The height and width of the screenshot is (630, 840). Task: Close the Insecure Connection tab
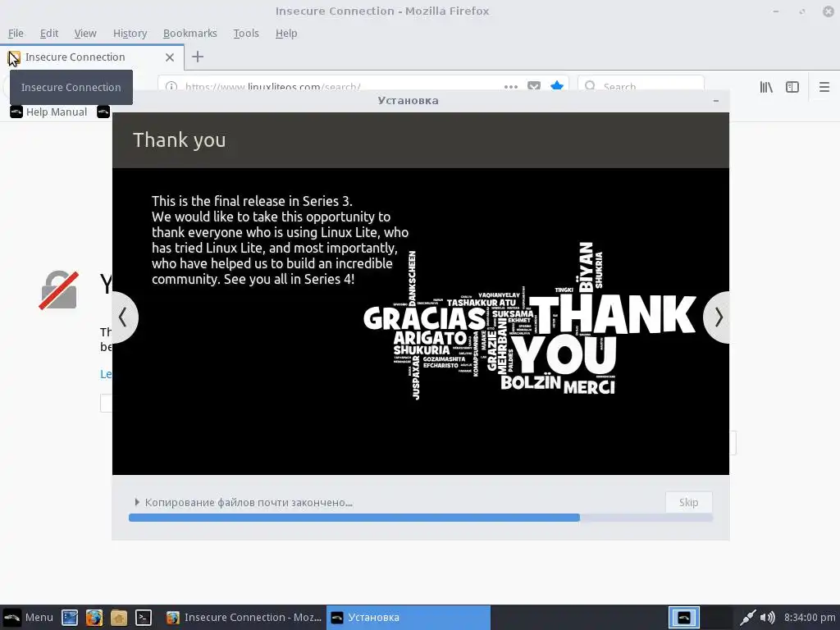pos(170,57)
